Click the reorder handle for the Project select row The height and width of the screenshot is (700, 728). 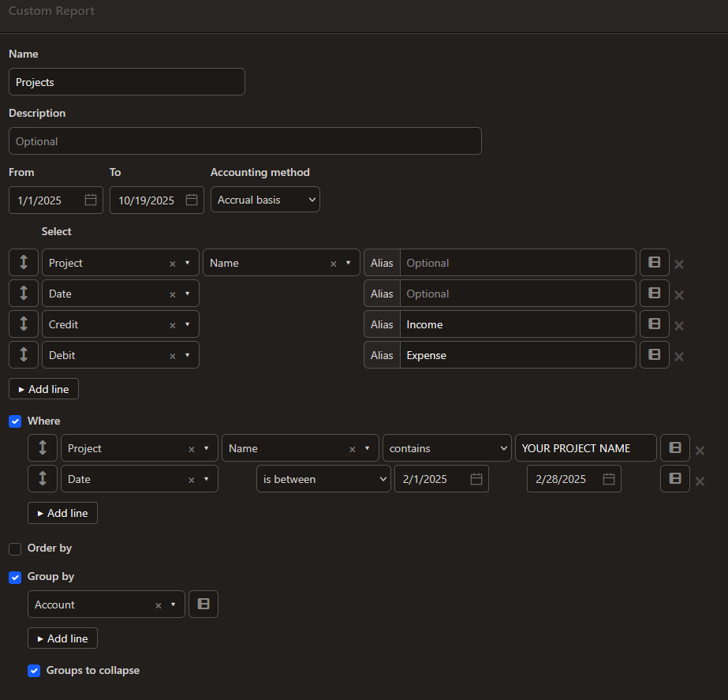click(x=23, y=263)
